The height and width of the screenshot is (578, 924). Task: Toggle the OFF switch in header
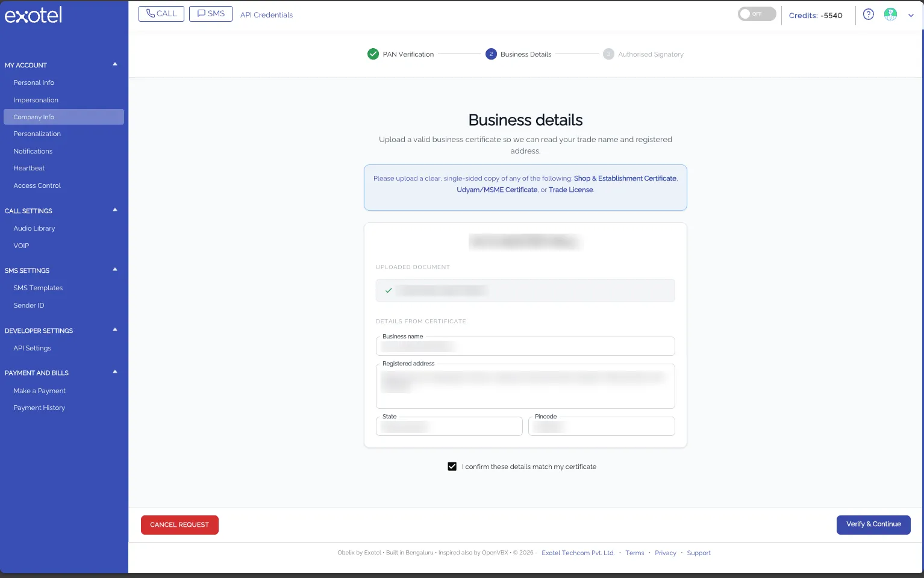757,14
